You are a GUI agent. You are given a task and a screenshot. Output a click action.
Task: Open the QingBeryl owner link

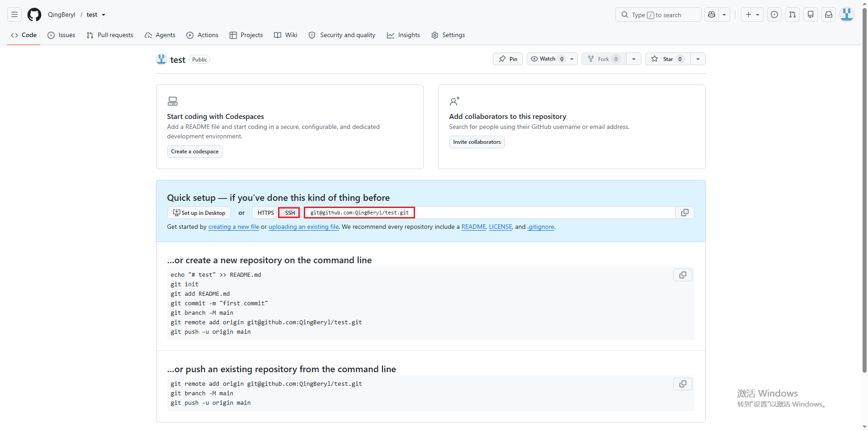click(x=61, y=15)
